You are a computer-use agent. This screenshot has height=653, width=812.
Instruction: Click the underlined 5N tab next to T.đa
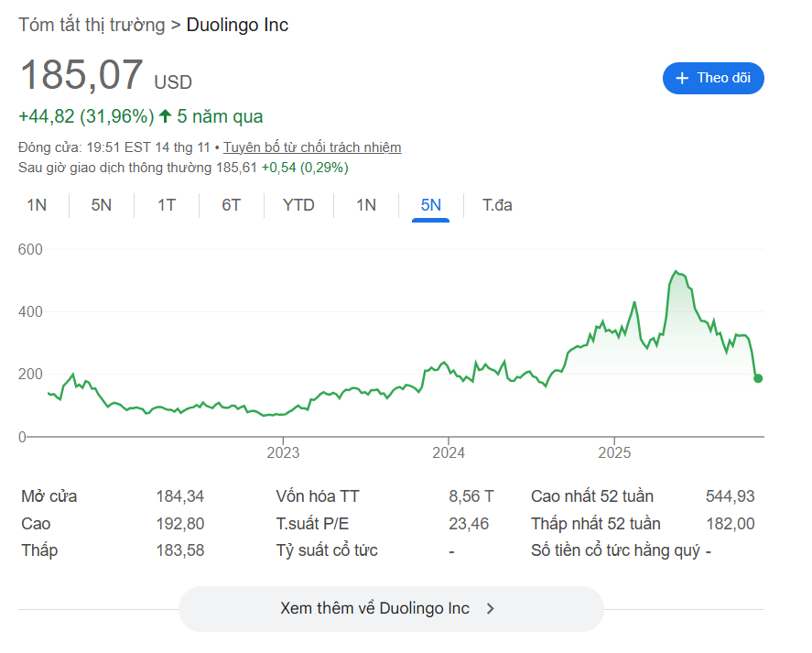[430, 205]
